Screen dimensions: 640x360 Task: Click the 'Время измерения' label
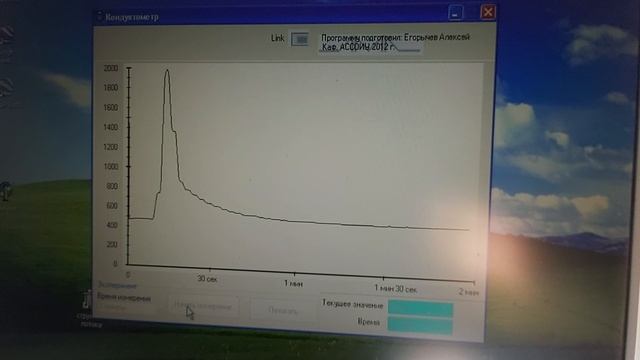point(124,298)
